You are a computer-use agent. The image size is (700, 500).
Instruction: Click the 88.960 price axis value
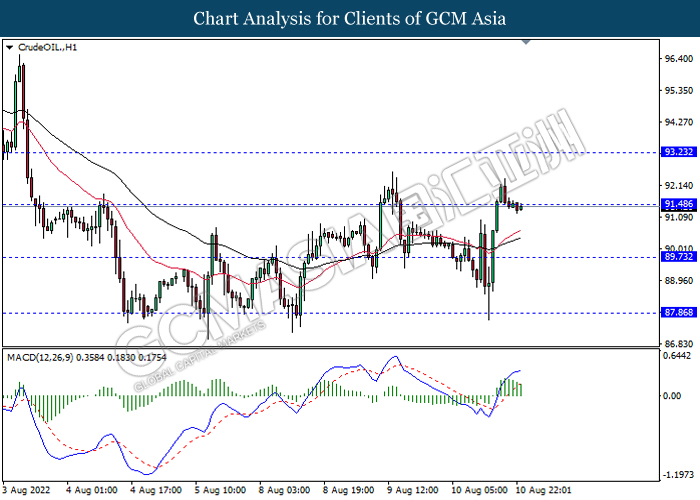(679, 281)
